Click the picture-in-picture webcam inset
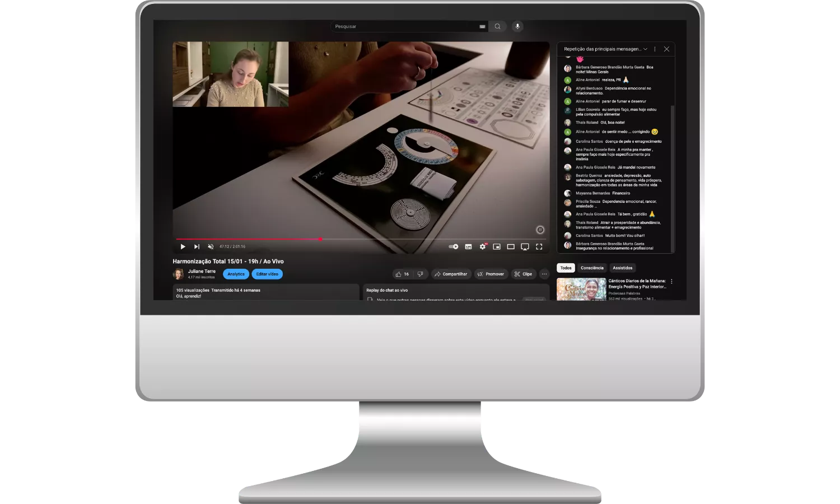Viewport: 840px width, 504px height. [231, 74]
